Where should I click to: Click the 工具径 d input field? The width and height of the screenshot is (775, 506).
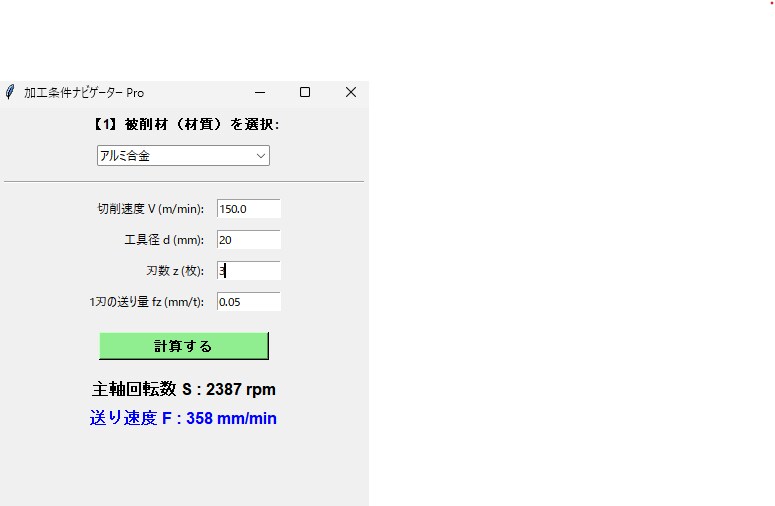click(x=249, y=240)
